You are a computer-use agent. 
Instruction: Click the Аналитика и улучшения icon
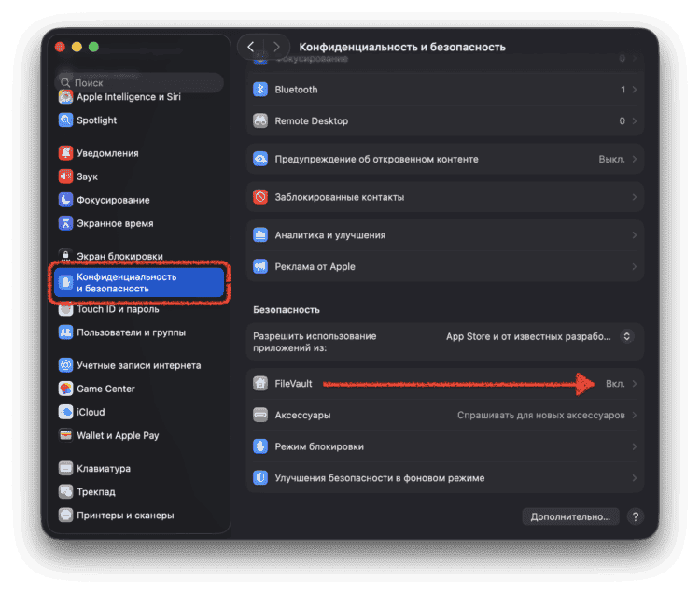tap(260, 235)
